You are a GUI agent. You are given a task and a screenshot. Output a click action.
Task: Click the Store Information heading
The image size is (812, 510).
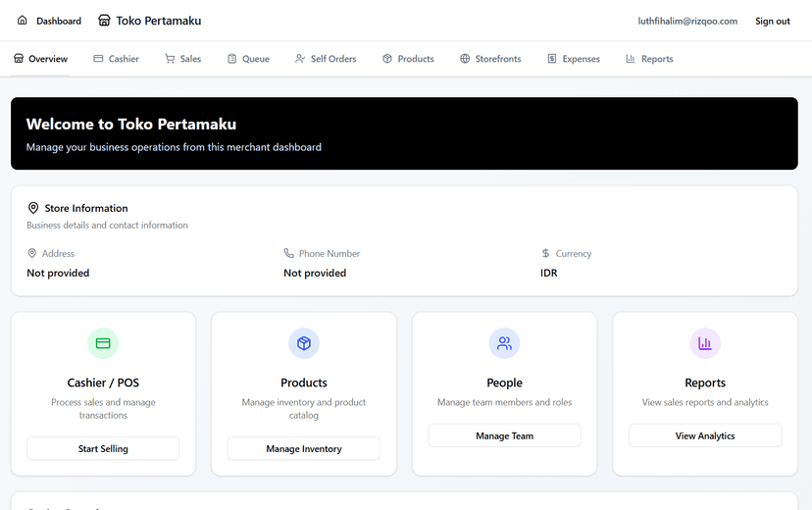86,208
